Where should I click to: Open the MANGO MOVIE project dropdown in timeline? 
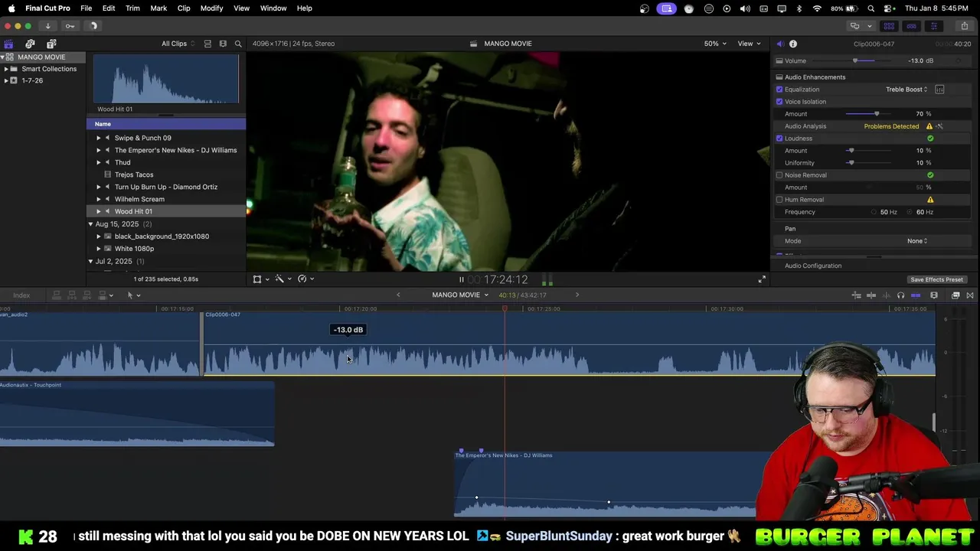[x=460, y=295]
